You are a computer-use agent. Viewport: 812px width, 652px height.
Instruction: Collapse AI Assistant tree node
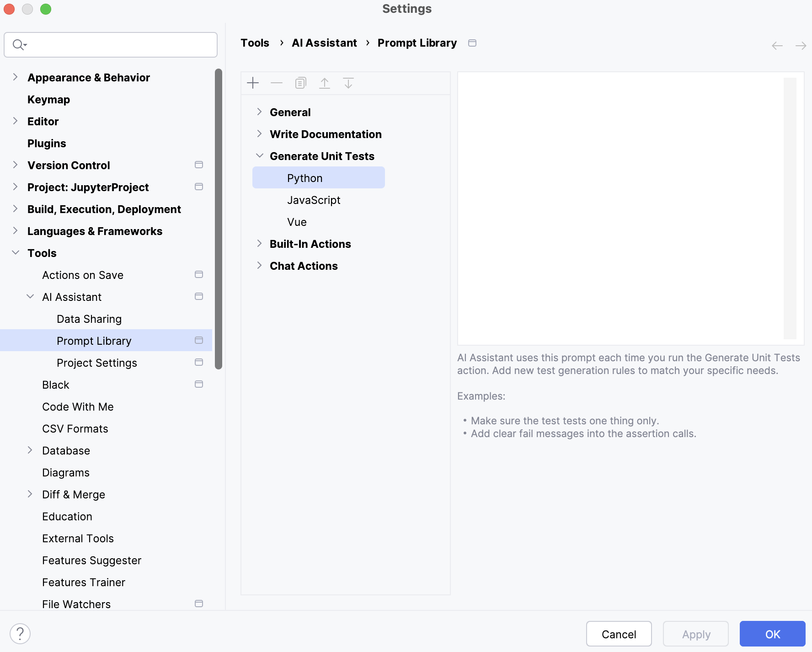click(30, 296)
